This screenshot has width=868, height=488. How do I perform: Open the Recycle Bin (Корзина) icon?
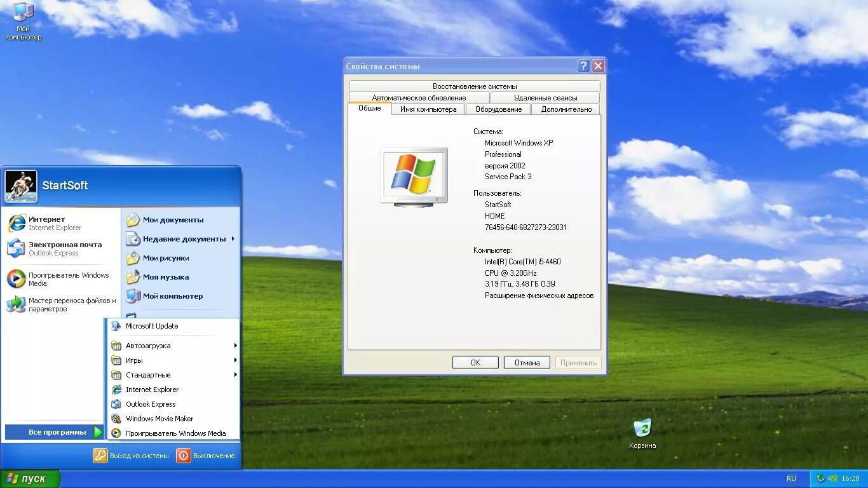click(642, 434)
